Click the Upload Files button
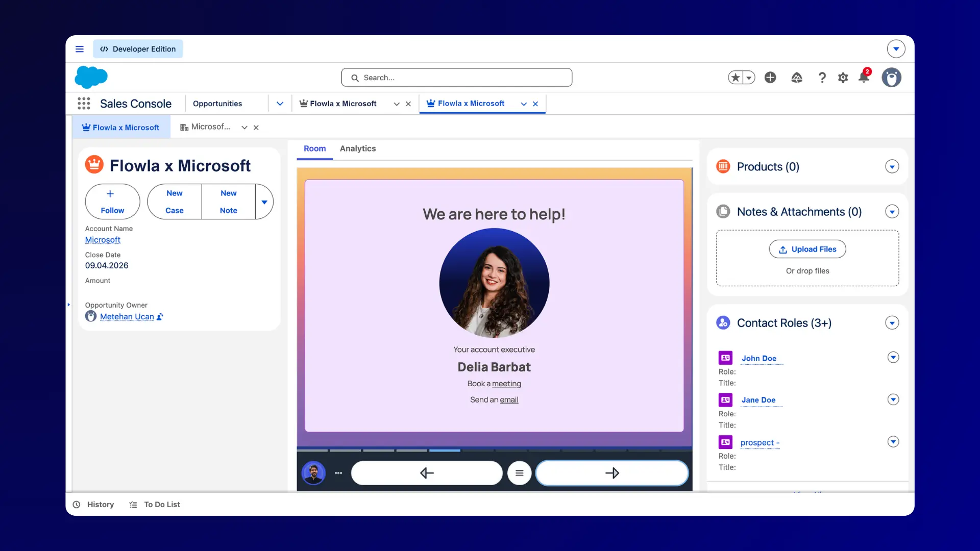This screenshot has width=980, height=551. [807, 249]
